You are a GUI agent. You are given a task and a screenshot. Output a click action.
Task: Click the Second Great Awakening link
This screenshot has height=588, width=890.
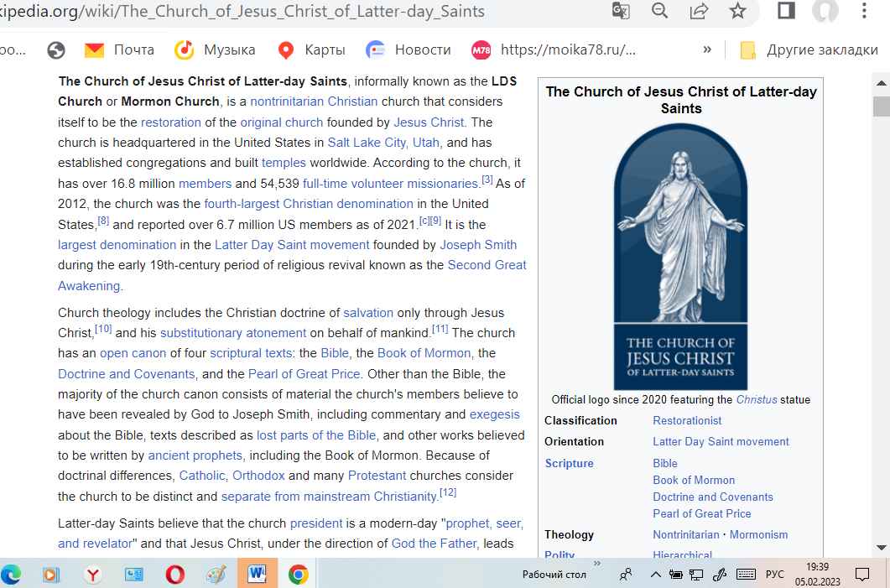point(487,265)
